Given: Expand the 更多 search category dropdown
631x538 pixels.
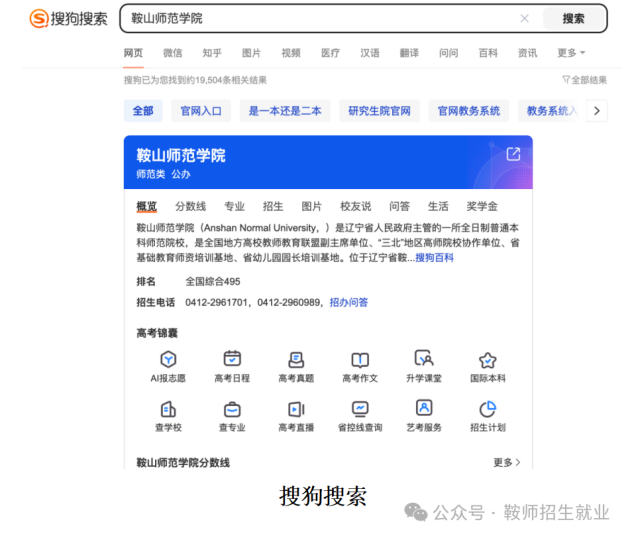Looking at the screenshot, I should click(x=571, y=53).
